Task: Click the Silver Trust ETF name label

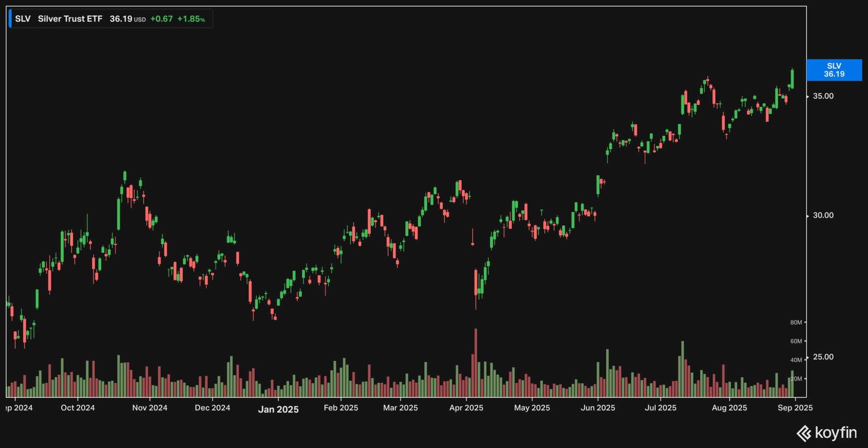Action: point(70,19)
